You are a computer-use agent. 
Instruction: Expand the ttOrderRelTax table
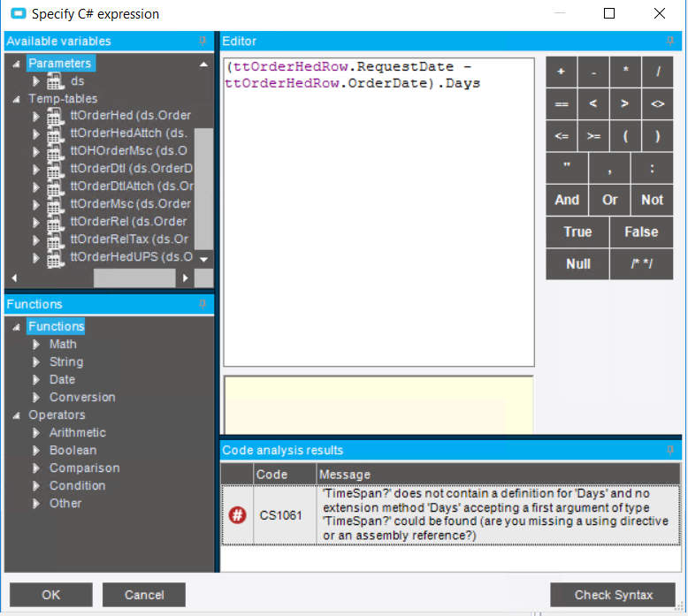[x=36, y=240]
